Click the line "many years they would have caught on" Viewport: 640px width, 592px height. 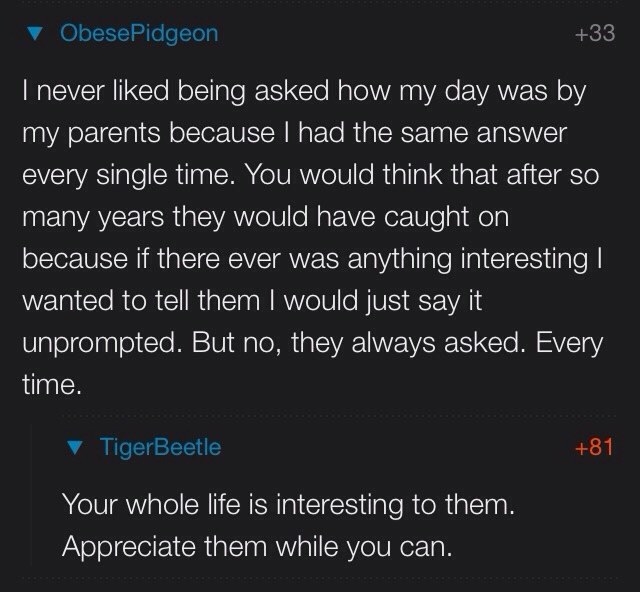(x=266, y=218)
